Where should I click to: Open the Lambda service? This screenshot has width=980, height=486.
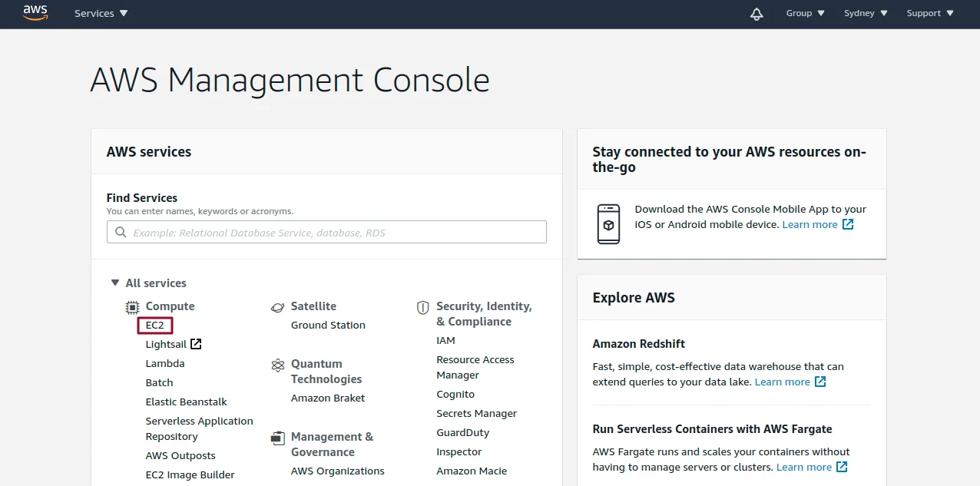tap(165, 364)
